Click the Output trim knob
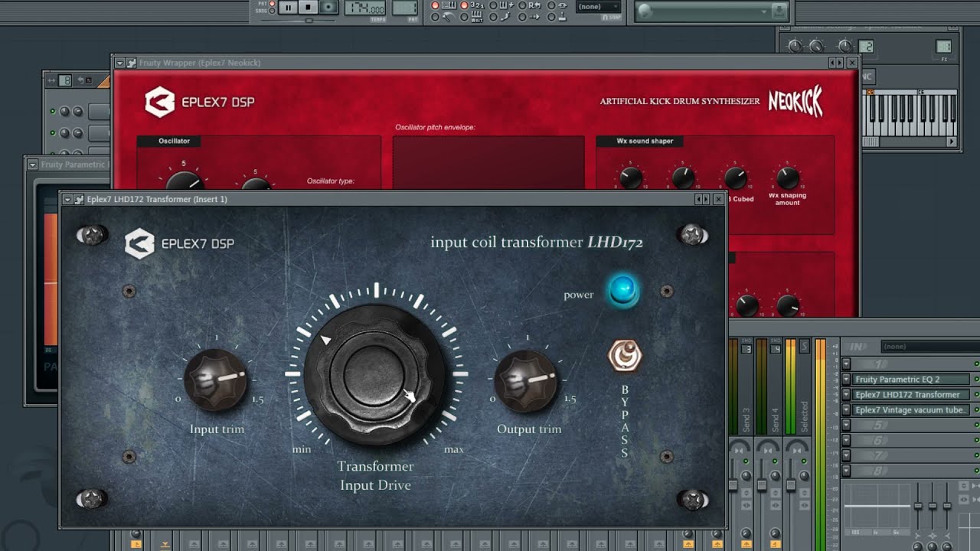 tap(526, 380)
